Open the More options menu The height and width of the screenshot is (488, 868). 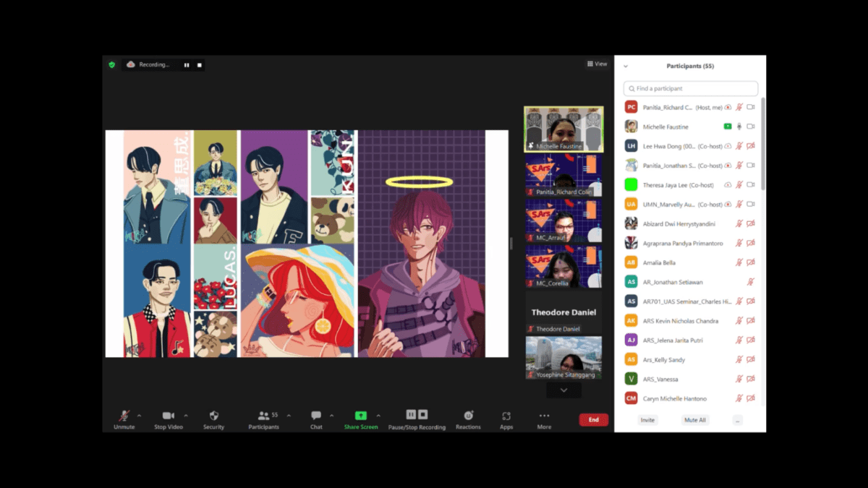point(544,416)
